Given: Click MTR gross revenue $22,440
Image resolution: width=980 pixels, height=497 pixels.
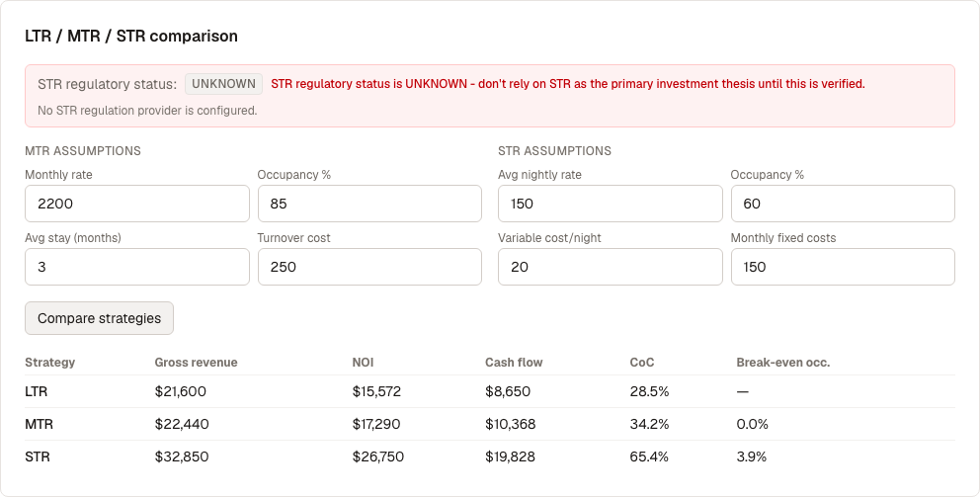Looking at the screenshot, I should pos(182,425).
